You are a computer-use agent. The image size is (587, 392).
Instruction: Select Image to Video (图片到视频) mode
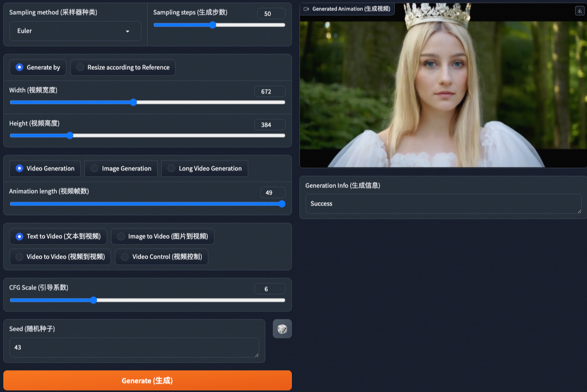(x=163, y=236)
